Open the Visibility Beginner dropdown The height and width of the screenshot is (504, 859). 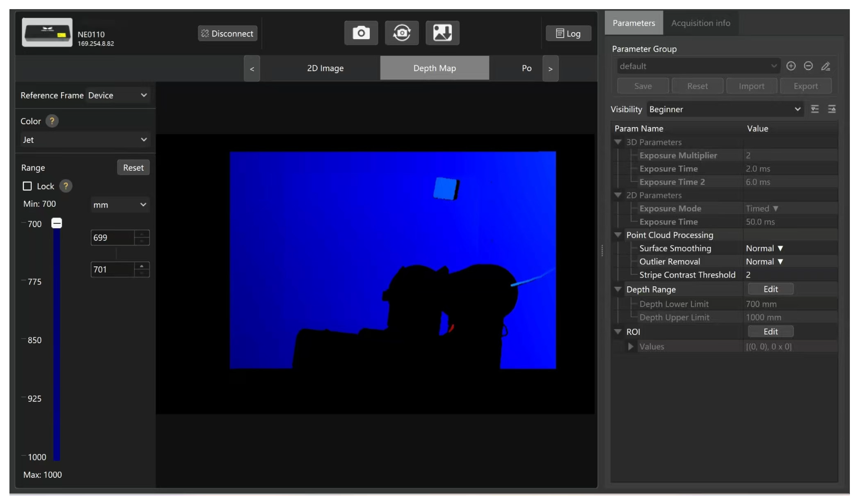pos(724,109)
